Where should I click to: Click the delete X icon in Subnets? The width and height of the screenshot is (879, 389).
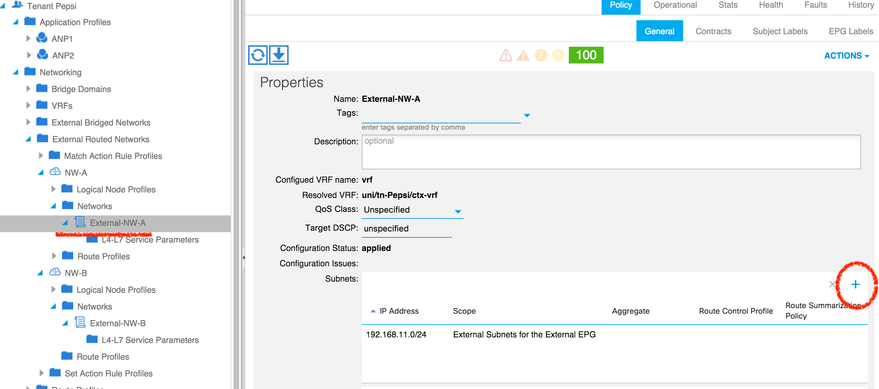[x=832, y=285]
